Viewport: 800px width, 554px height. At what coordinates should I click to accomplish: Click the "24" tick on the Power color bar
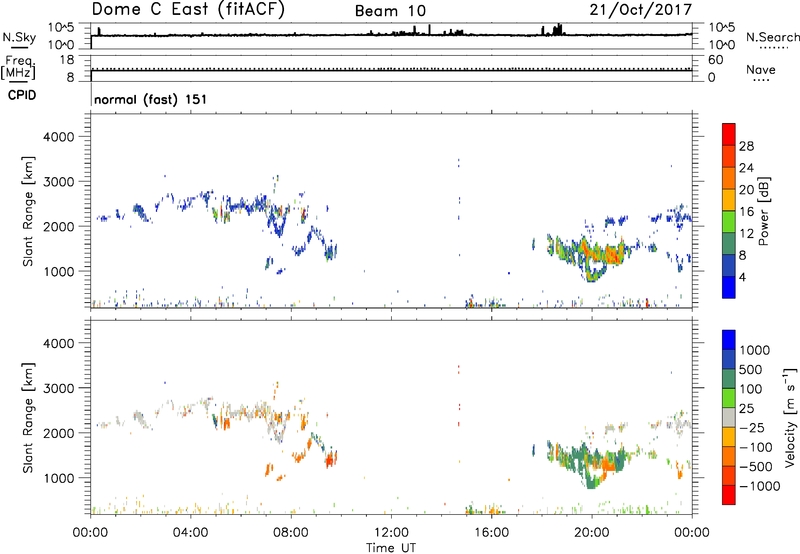(x=746, y=168)
